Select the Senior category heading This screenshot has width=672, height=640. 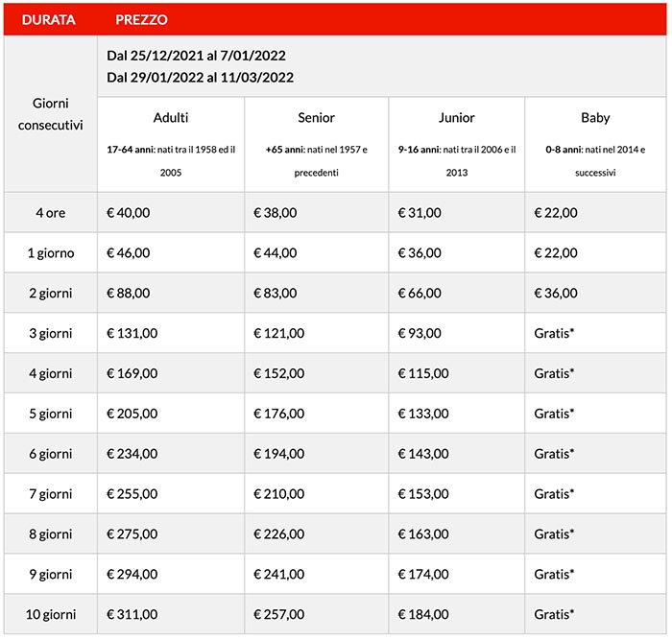click(x=316, y=118)
